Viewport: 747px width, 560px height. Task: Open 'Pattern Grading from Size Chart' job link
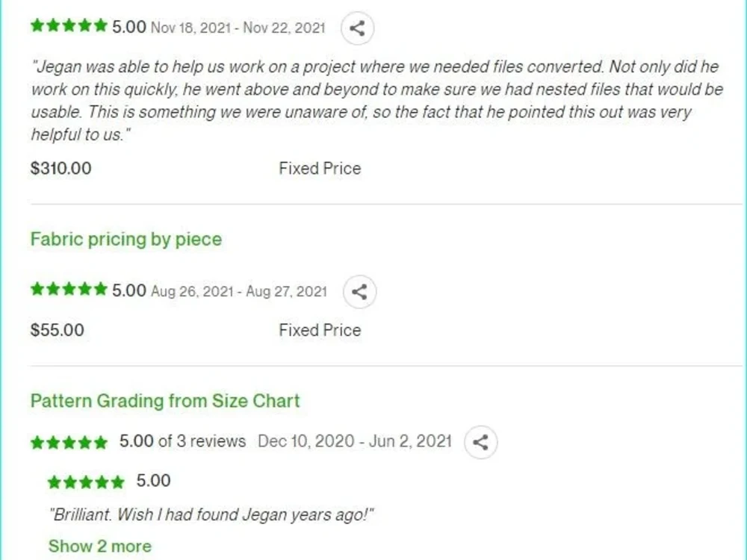(x=165, y=401)
